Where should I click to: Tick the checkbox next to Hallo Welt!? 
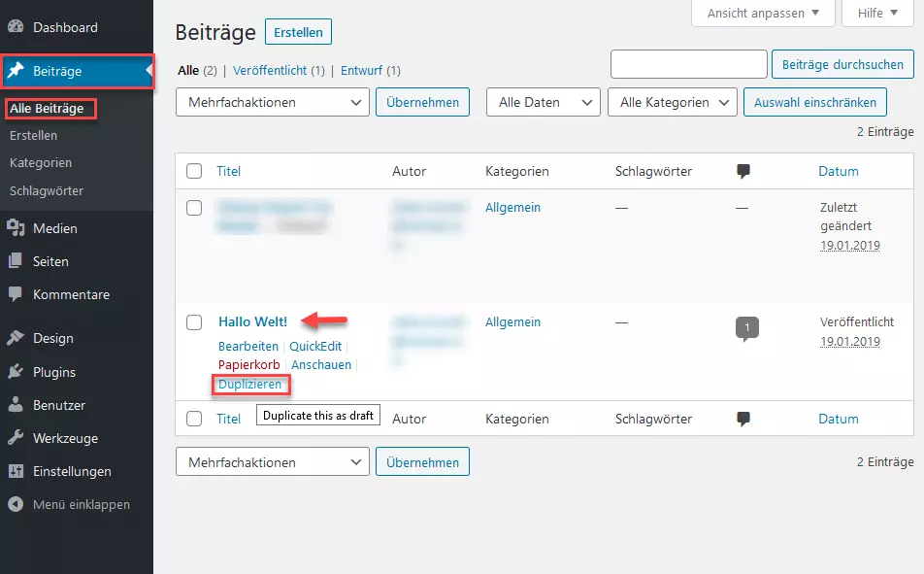194,322
